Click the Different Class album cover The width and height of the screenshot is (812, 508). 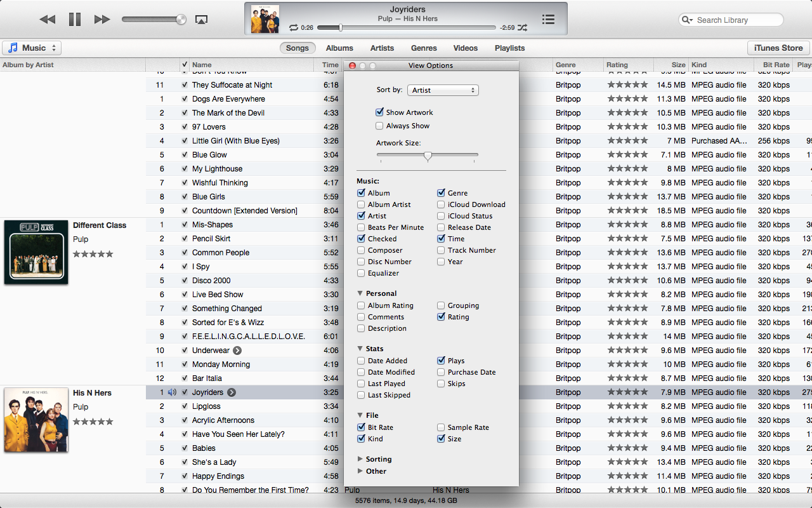[36, 252]
